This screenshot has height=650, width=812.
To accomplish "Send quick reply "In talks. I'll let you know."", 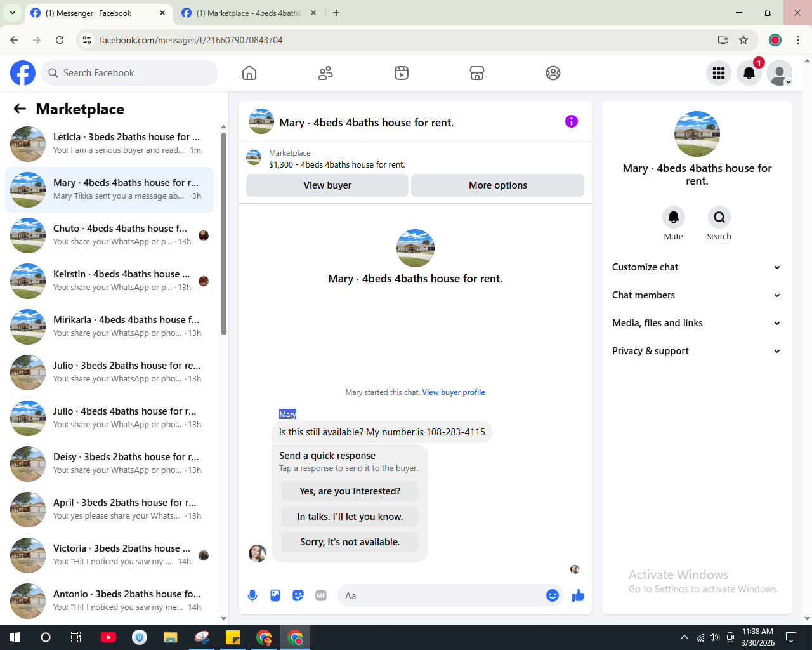I will pyautogui.click(x=350, y=517).
